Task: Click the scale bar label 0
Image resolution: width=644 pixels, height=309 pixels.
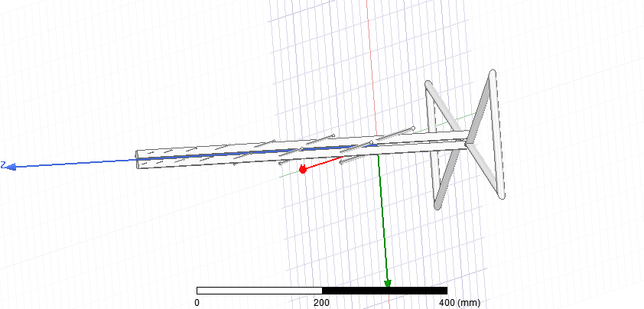Action: 197,303
